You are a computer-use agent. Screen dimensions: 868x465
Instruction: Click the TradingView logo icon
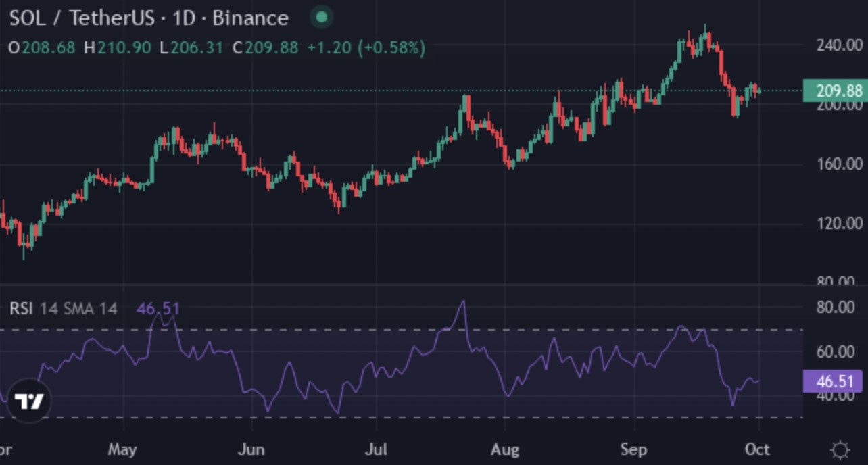pyautogui.click(x=30, y=401)
